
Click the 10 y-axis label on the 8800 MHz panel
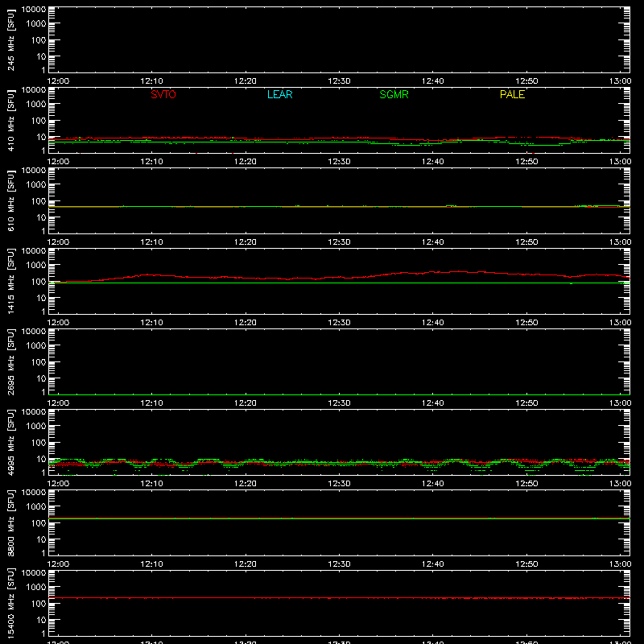41,539
